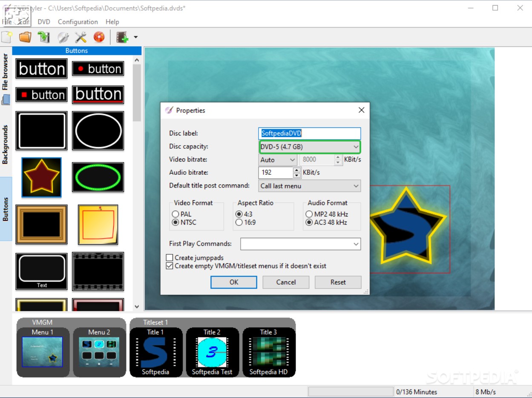532x398 pixels.
Task: Open the Video bitrate Auto dropdown
Action: 278,160
